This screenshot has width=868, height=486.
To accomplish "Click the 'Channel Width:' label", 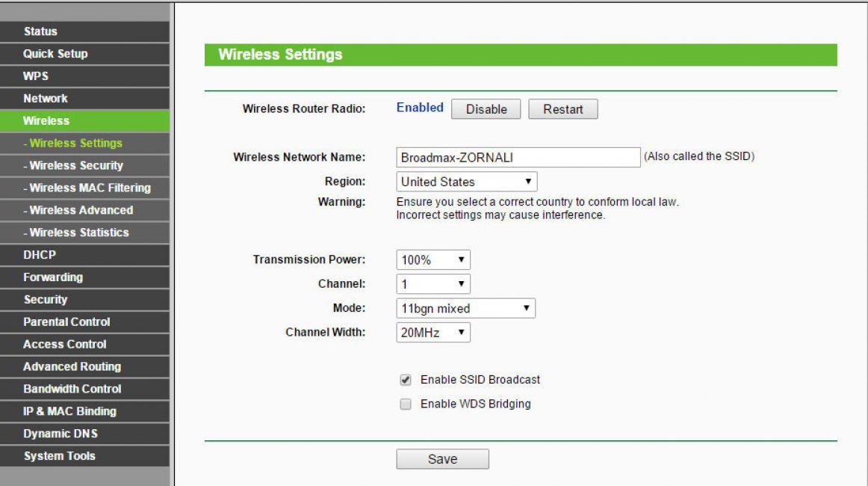I will tap(325, 332).
